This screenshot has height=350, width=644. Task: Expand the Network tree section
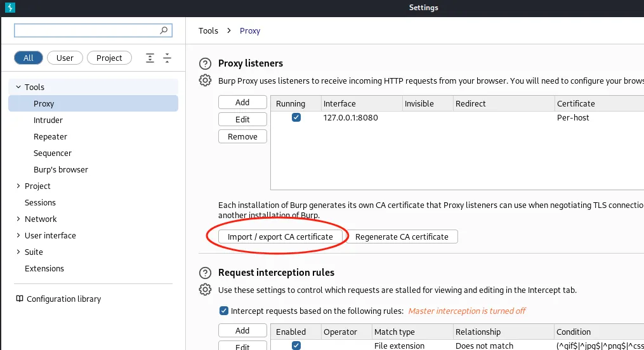[x=17, y=219]
